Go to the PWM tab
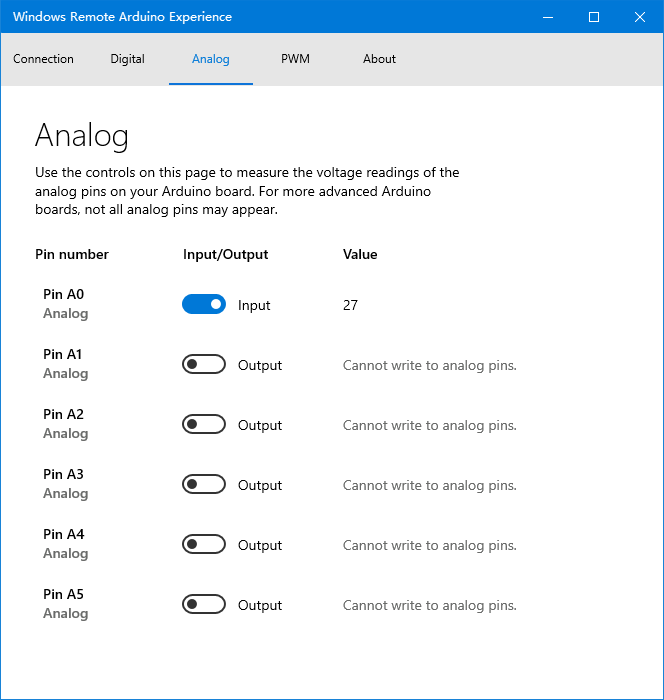The width and height of the screenshot is (664, 700). (295, 59)
